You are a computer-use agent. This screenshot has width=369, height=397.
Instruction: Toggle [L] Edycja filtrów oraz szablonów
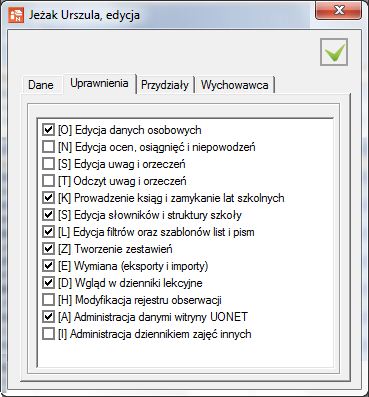(48, 232)
